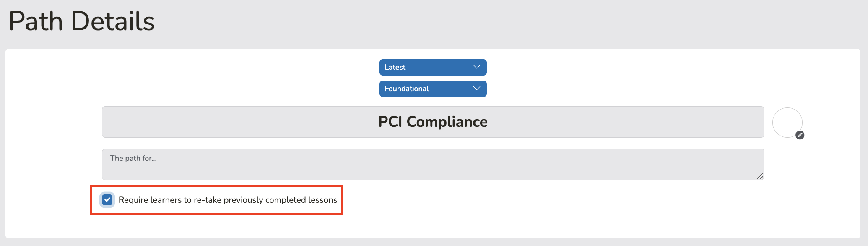This screenshot has height=246, width=868.
Task: Click the word 'Path' in page heading
Action: [x=36, y=21]
